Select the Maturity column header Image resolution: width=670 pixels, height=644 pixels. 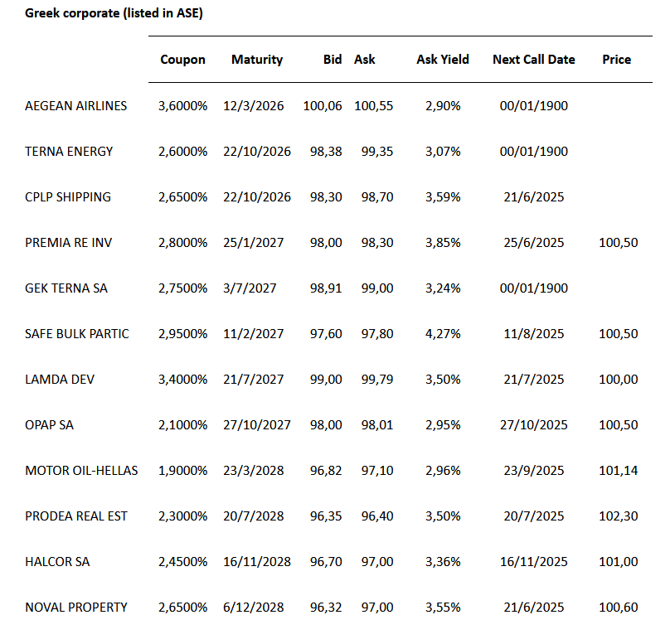257,60
